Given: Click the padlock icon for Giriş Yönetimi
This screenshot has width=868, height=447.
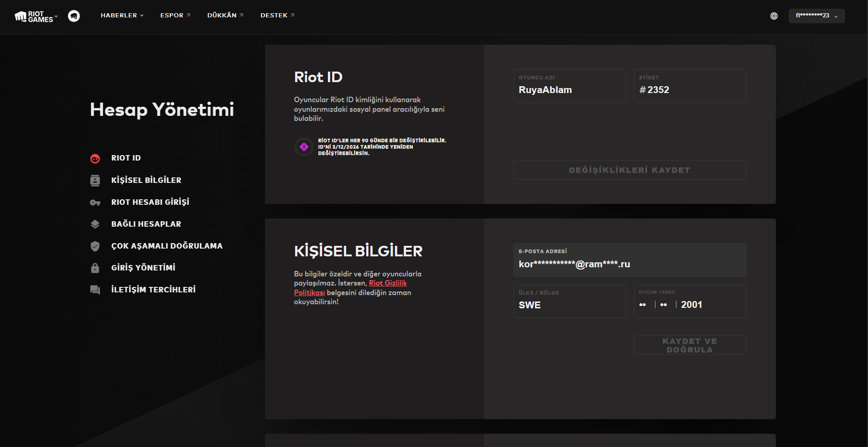Looking at the screenshot, I should tap(95, 268).
